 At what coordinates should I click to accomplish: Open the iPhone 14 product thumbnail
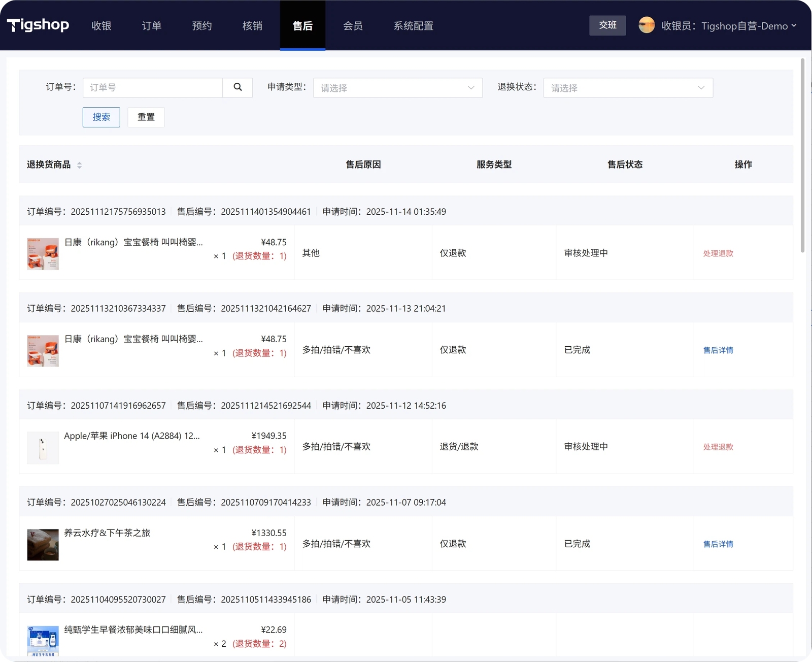point(43,448)
